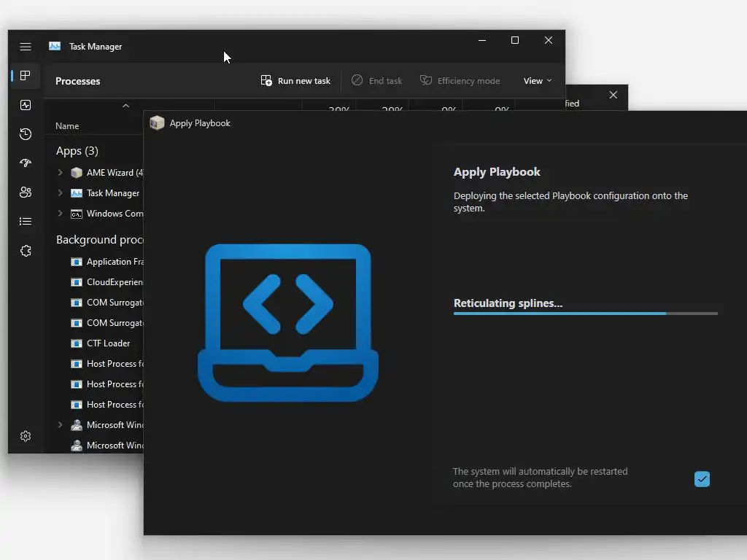The image size is (747, 560).
Task: Expand AME Wizard process group
Action: 60,172
